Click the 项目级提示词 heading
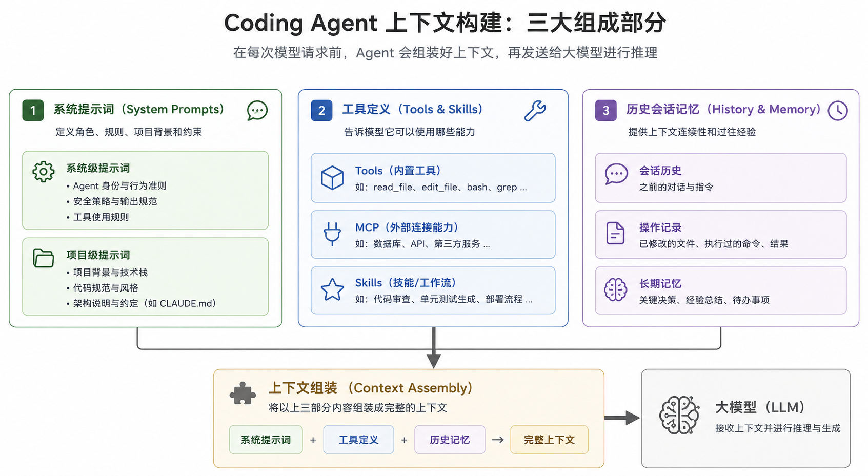 98,255
